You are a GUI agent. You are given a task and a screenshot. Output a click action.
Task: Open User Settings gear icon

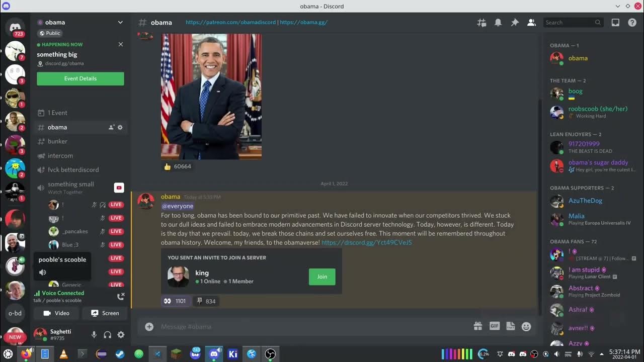(x=121, y=334)
